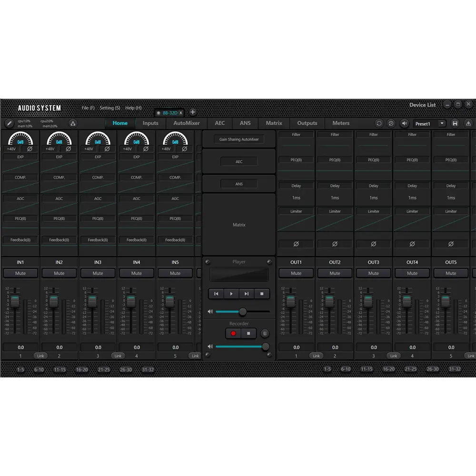Skip to next track in Player

pyautogui.click(x=247, y=294)
